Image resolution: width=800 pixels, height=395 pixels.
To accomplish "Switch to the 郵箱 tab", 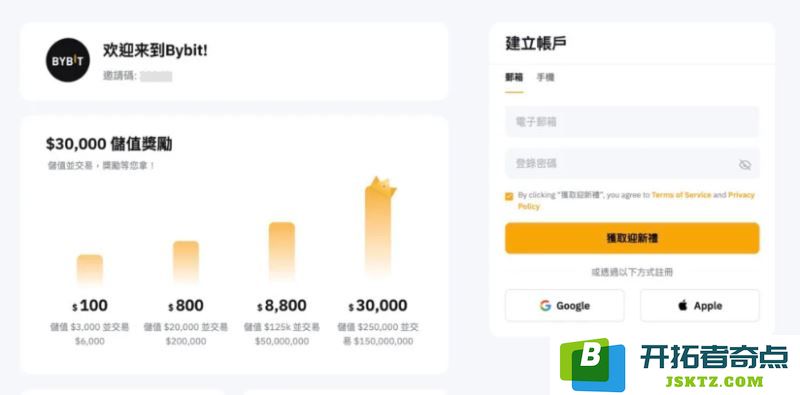I will click(x=514, y=78).
